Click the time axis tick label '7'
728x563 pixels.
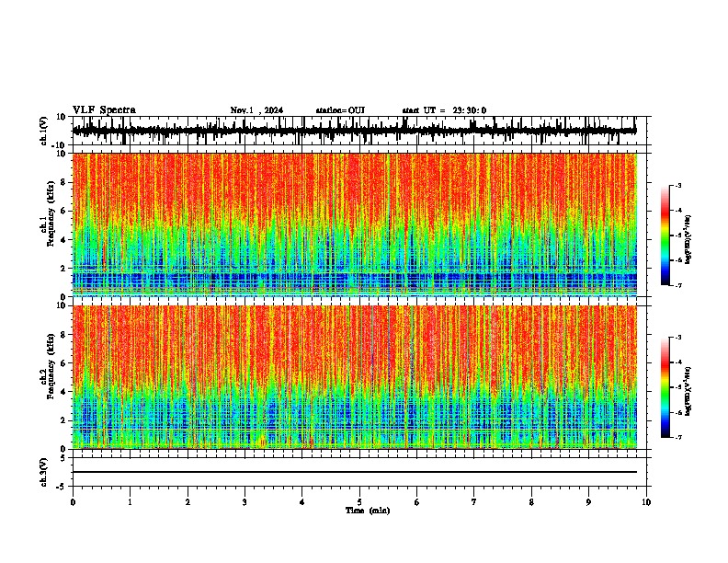pyautogui.click(x=474, y=502)
